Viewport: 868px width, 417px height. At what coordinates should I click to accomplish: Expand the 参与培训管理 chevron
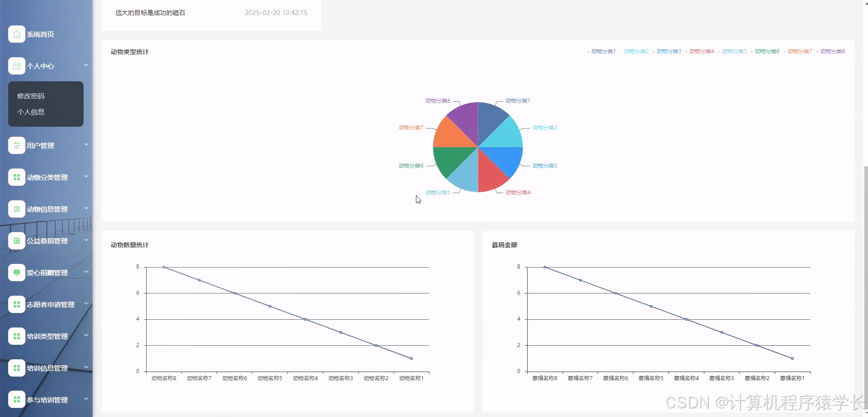pyautogui.click(x=86, y=399)
